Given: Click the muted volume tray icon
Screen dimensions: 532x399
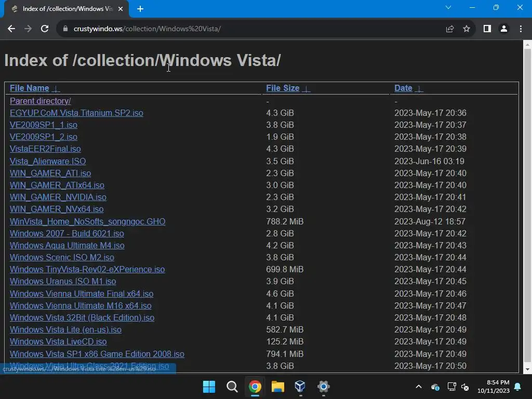Looking at the screenshot, I should coord(465,387).
